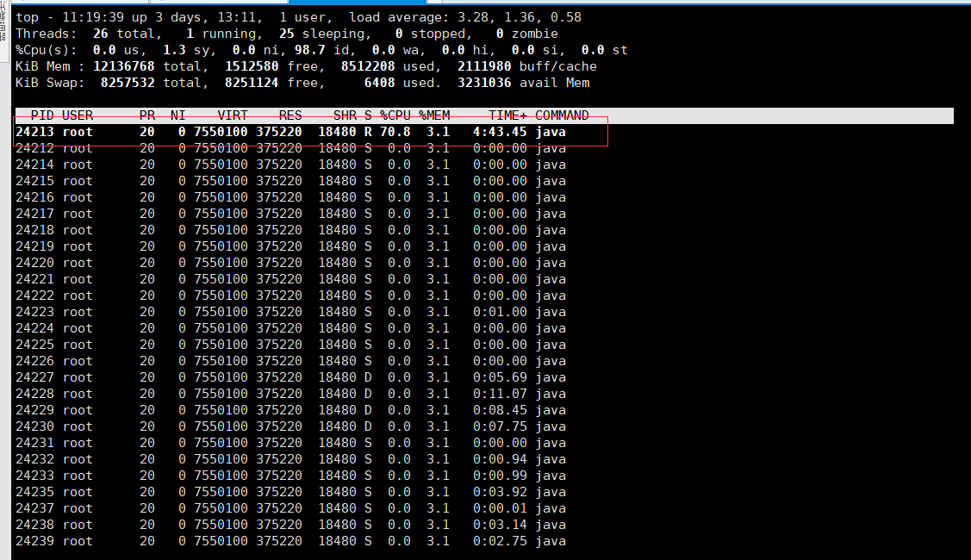Click the VIRT column header

(233, 115)
